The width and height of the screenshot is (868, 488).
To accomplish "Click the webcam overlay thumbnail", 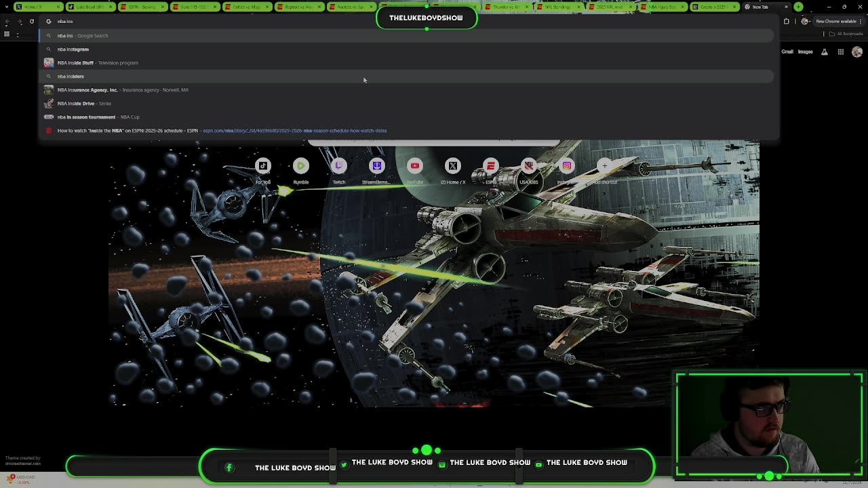I will click(769, 425).
